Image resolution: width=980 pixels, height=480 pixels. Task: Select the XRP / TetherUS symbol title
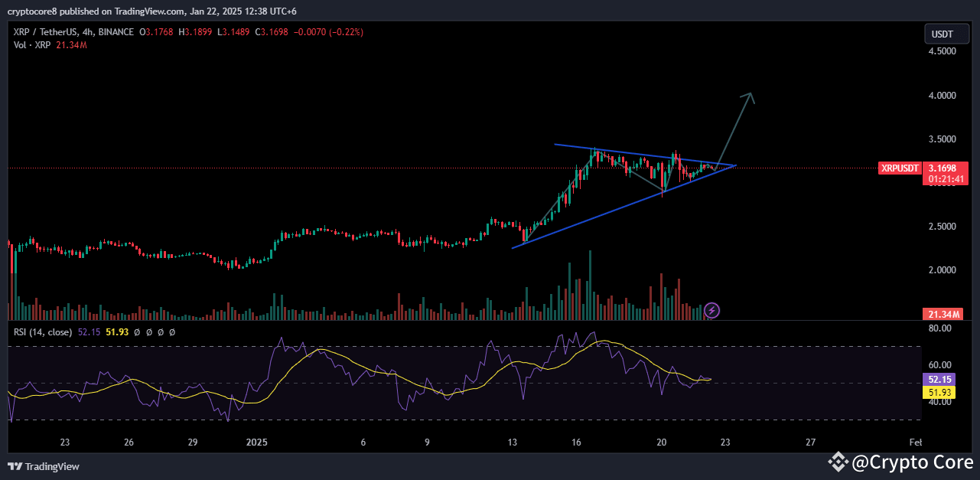click(x=46, y=32)
